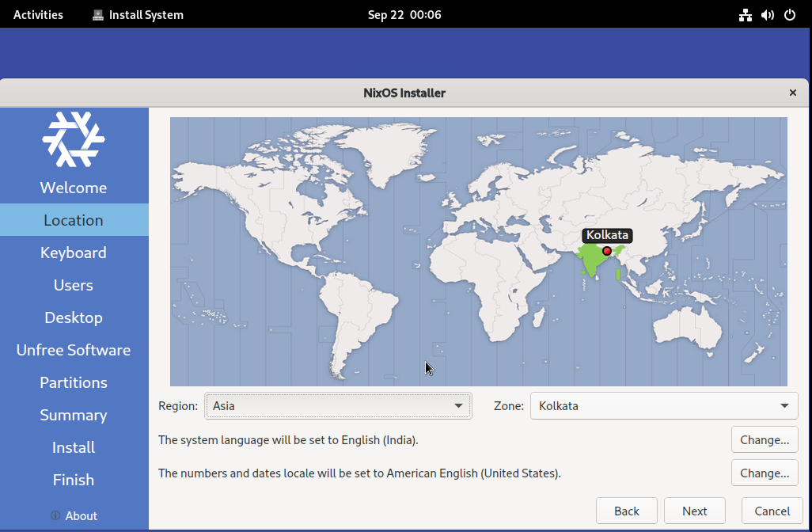Click the red Kolkata location marker
This screenshot has width=812, height=532.
607,251
